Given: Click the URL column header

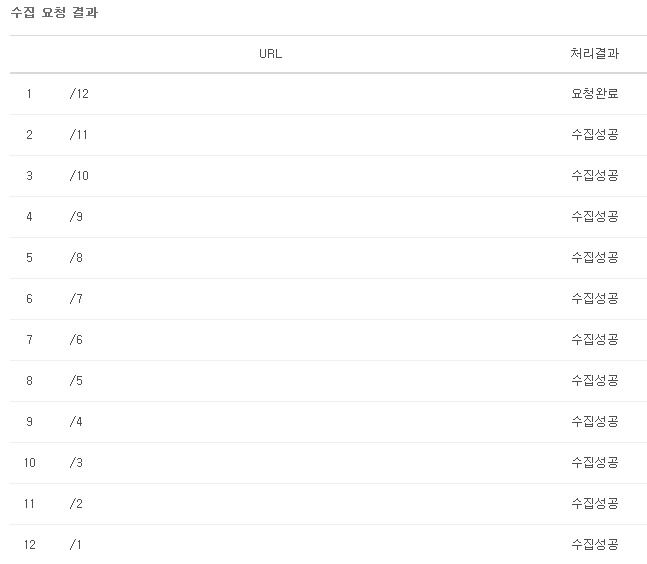Looking at the screenshot, I should point(271,54).
